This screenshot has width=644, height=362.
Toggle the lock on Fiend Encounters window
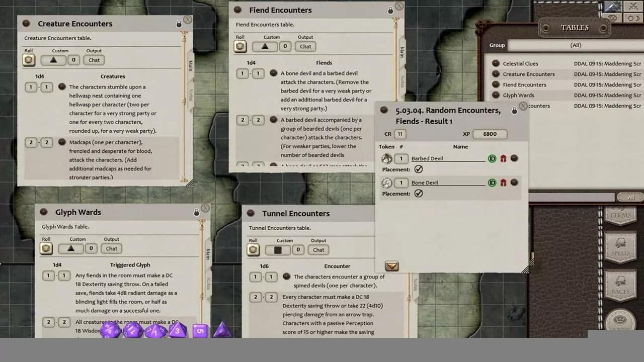pos(390,10)
